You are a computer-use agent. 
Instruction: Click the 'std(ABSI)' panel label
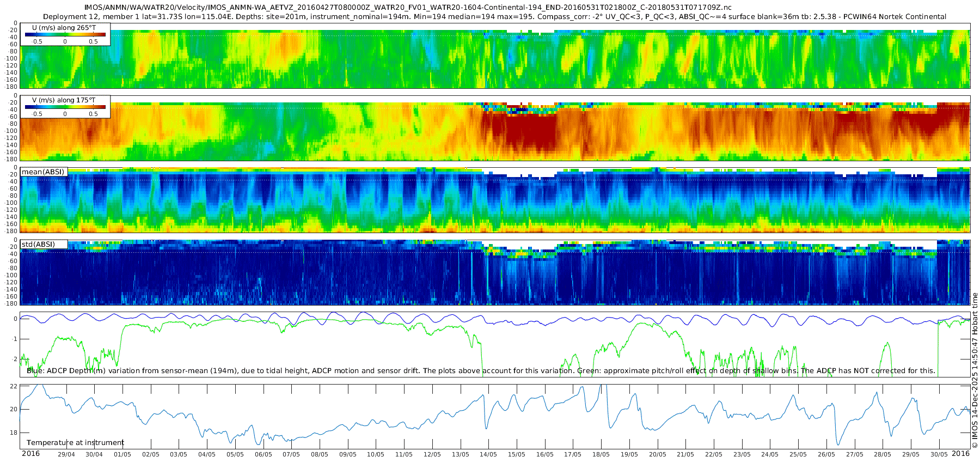pos(38,245)
